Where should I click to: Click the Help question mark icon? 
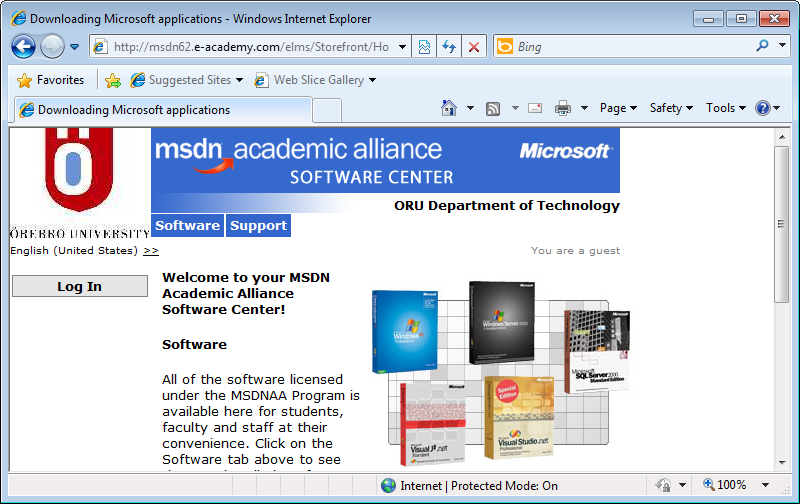[763, 108]
